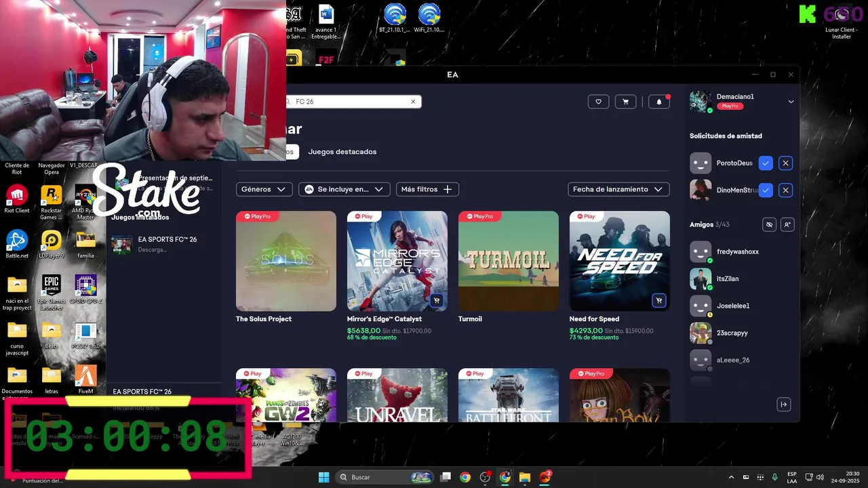Click The Solus Project title text

coord(264,319)
